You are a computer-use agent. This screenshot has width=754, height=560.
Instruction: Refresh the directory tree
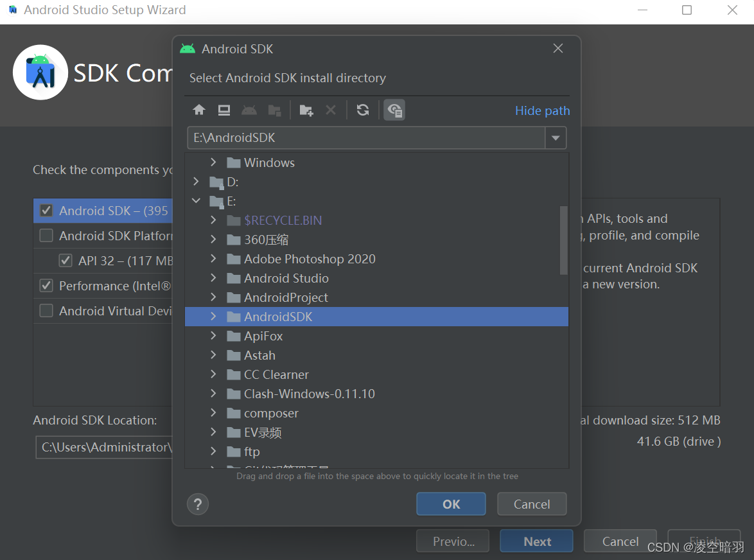point(363,110)
